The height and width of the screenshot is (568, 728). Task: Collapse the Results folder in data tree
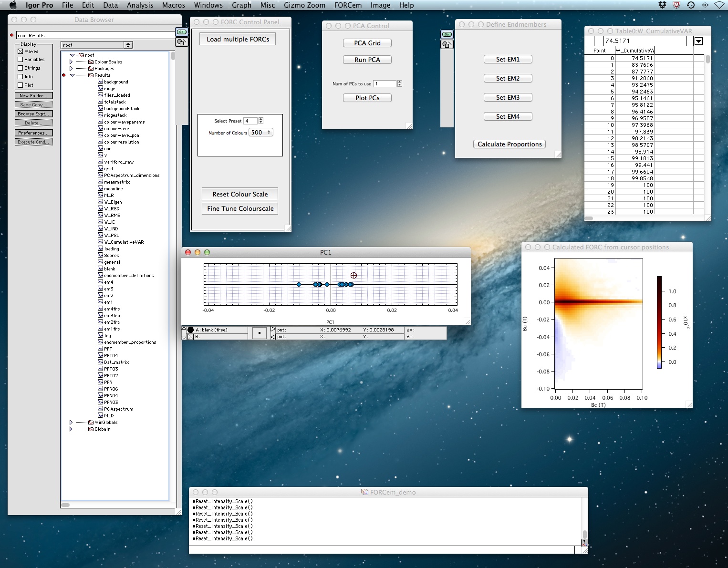(73, 75)
